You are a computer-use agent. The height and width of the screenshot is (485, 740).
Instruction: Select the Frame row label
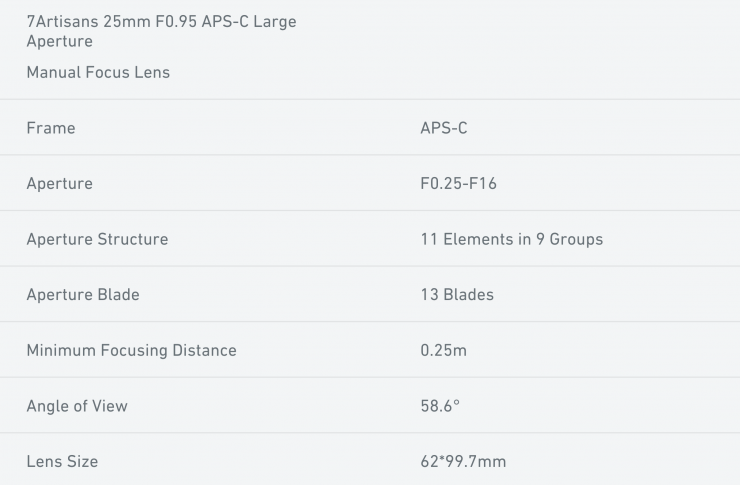click(x=51, y=128)
